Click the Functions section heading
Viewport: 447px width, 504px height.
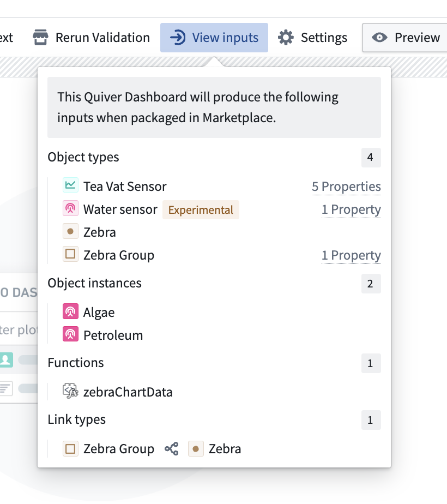pos(76,363)
